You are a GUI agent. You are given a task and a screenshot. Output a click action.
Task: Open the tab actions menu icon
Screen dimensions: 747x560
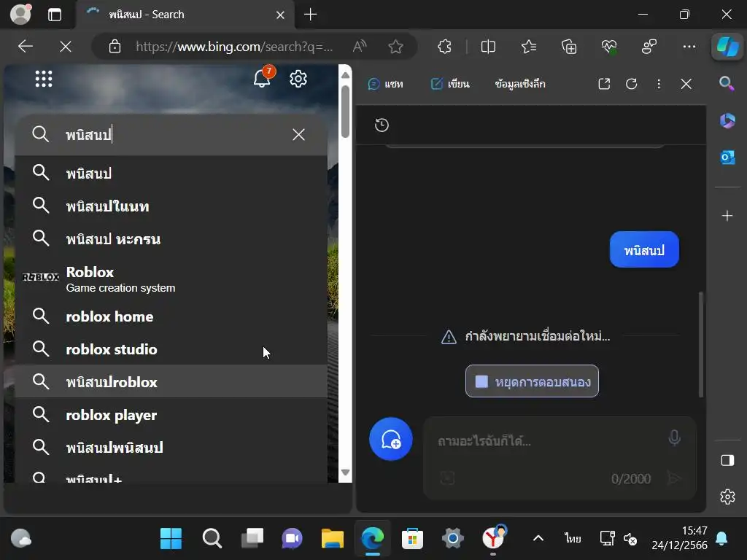coord(55,15)
